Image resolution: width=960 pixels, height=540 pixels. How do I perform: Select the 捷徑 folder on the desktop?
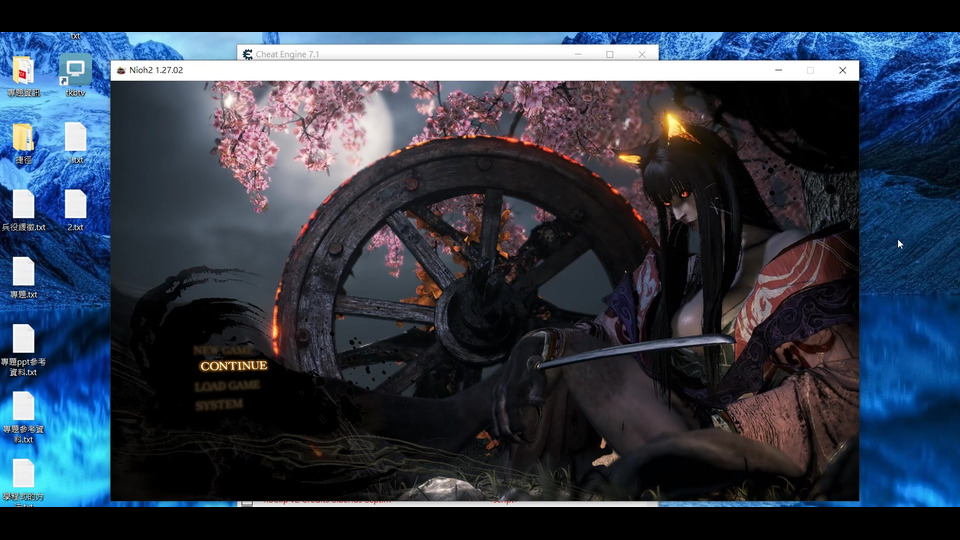point(23,143)
